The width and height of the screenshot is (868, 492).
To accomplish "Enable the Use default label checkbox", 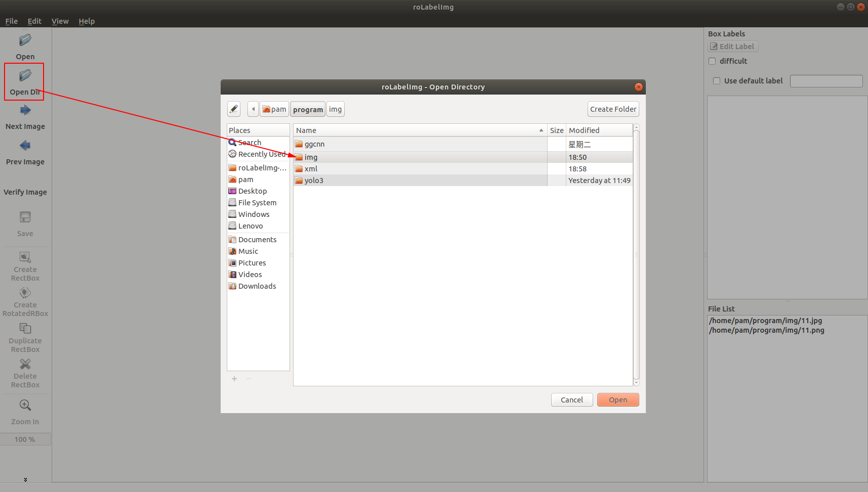I will coord(717,81).
